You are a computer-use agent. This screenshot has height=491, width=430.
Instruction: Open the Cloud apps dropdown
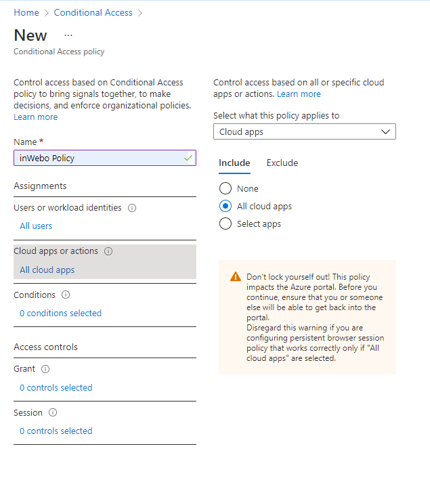coord(304,132)
